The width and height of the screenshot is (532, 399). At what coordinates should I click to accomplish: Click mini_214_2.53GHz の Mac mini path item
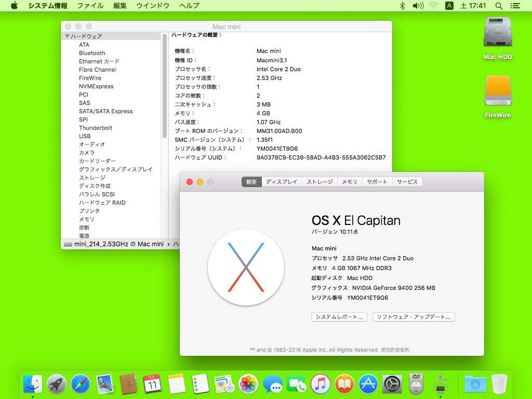click(x=114, y=244)
